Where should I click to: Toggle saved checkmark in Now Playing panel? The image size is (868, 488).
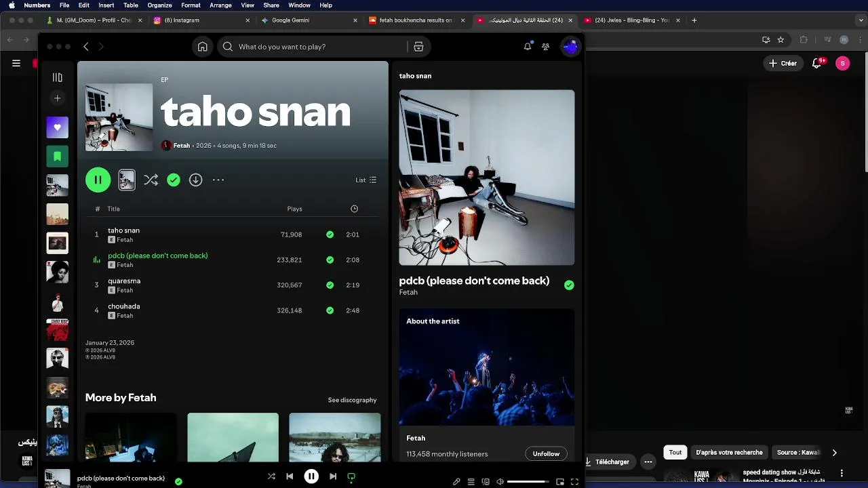pyautogui.click(x=569, y=285)
